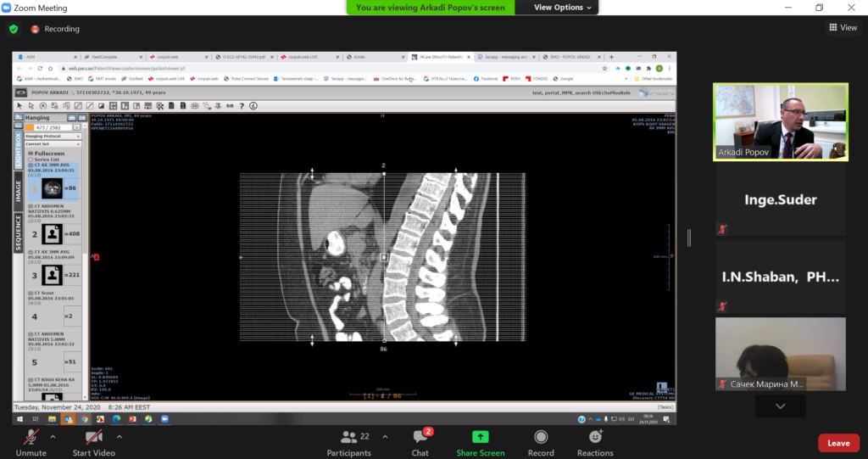This screenshot has height=459, width=868.
Task: Open Chrome from the shared taskbar
Action: [84, 419]
